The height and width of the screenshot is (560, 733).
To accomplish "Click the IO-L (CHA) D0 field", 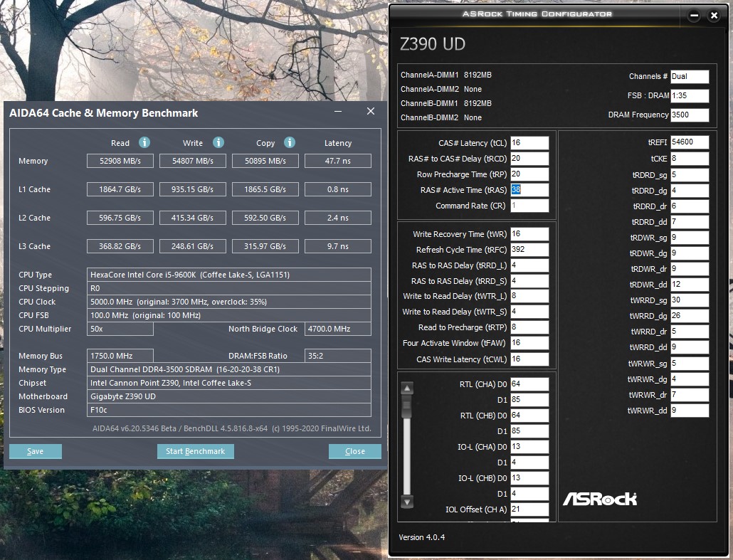I will (529, 446).
